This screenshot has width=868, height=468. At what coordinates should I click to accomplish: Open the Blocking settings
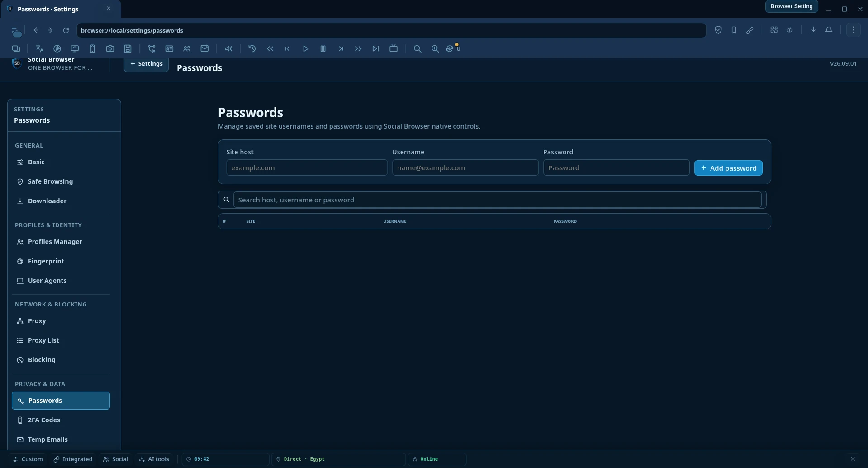pos(61,360)
